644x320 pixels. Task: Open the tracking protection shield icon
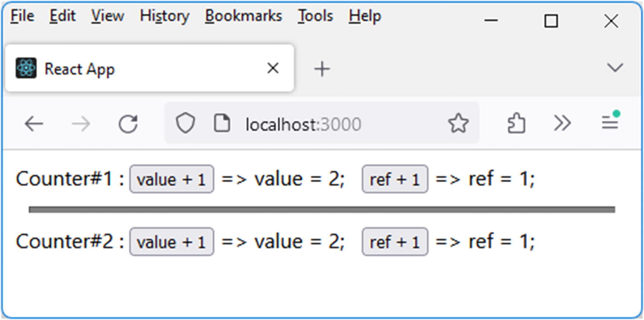pyautogui.click(x=185, y=123)
